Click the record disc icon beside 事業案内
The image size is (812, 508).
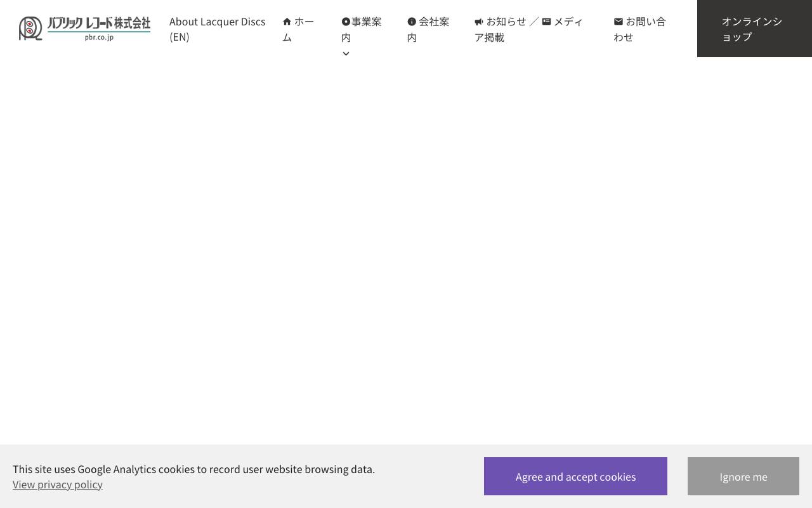pos(346,22)
